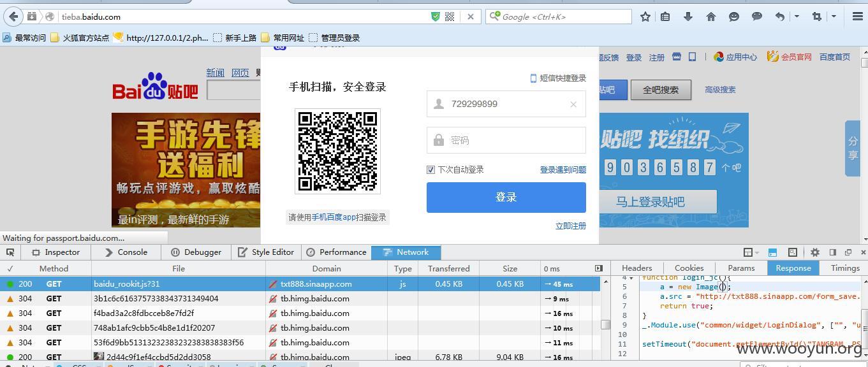Open the 百度首页 link
Screen dimensions: 868x367
point(835,57)
